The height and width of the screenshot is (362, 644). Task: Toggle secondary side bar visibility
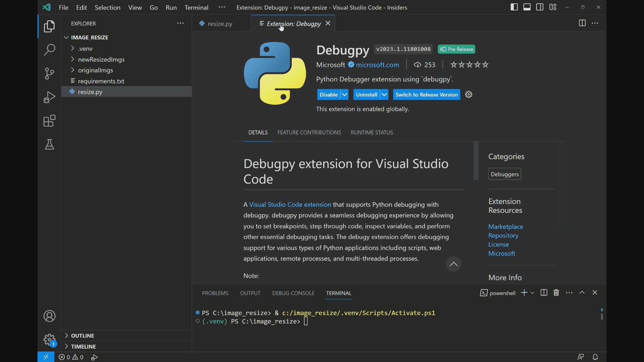(540, 7)
